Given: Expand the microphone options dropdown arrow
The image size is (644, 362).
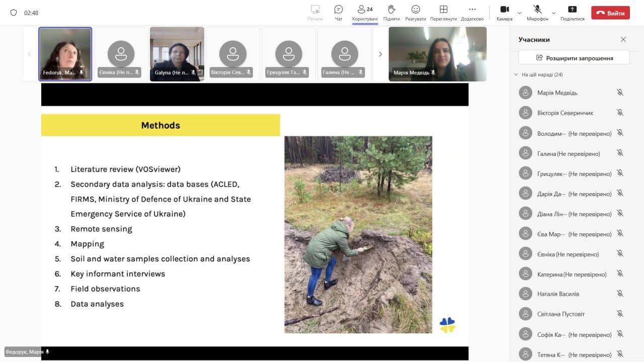Looking at the screenshot, I should pos(554,13).
